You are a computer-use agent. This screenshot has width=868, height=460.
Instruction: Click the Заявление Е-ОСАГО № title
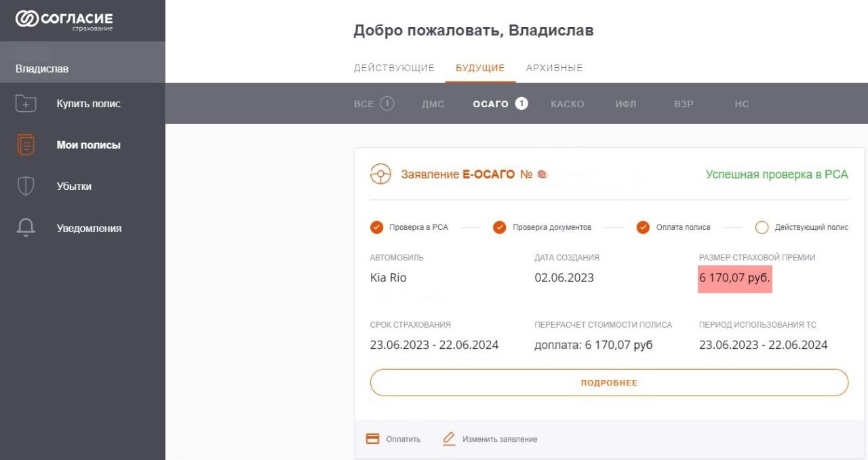point(467,174)
